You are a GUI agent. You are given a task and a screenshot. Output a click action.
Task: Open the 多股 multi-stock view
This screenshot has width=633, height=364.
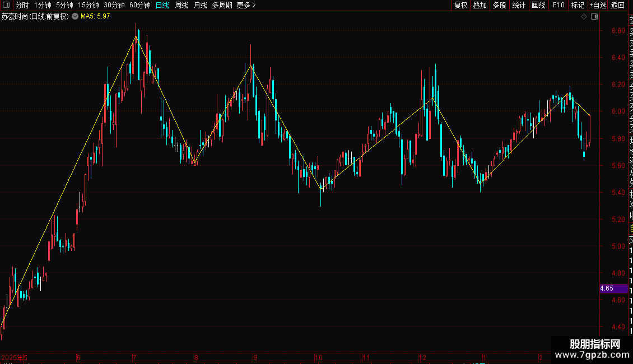499,5
